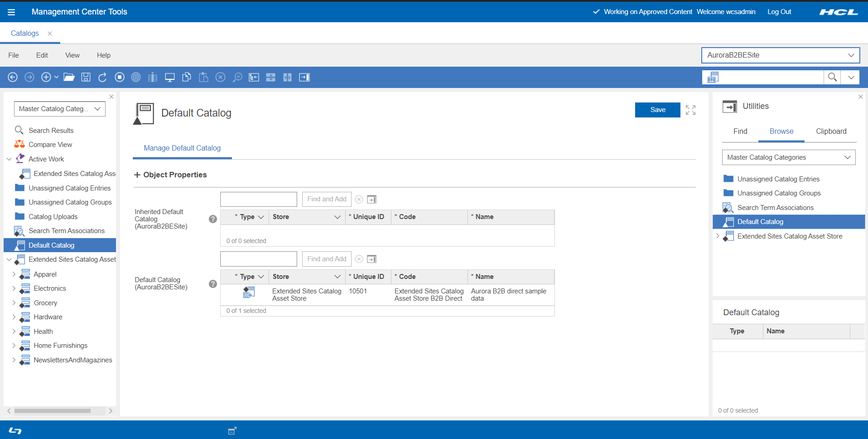Click the Save button
Screen dimensions: 868x439
[x=658, y=110]
